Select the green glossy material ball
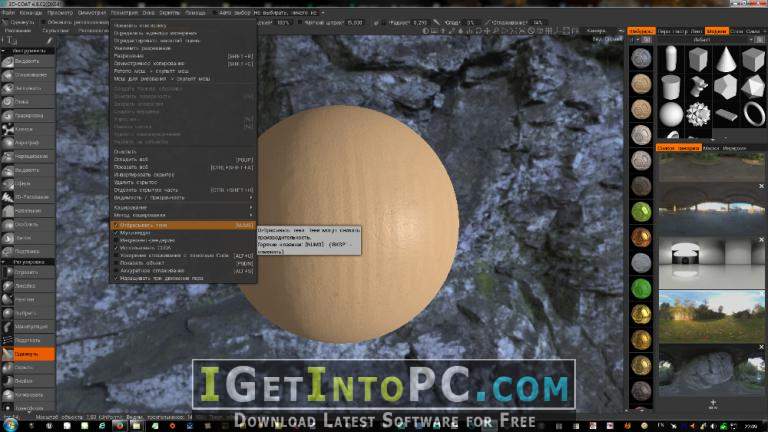The width and height of the screenshot is (768, 432). click(x=641, y=212)
